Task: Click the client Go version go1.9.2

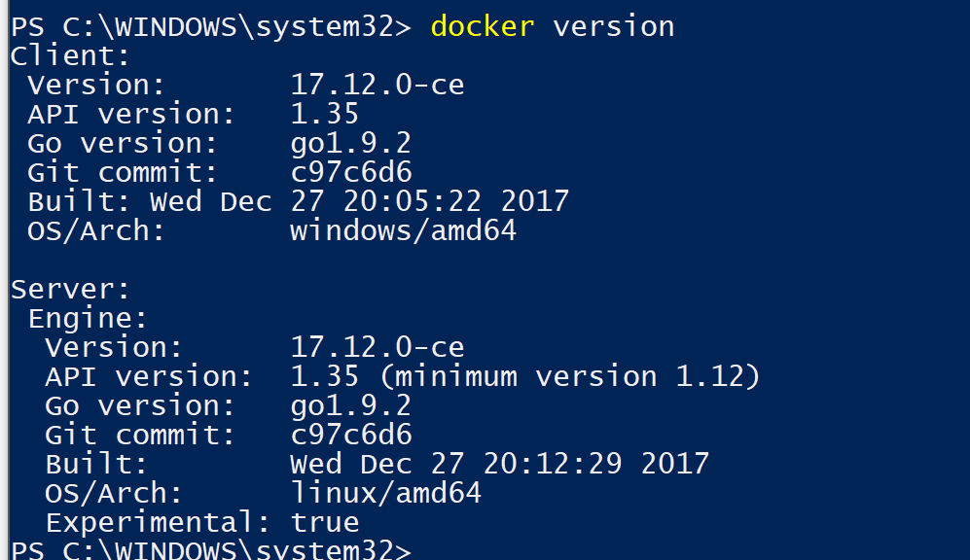Action: pos(351,143)
